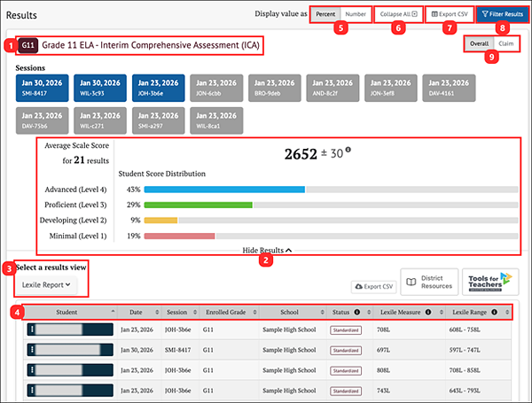Viewport: 532px width, 403px height.
Task: Sort by Enrolled Grade column arrows
Action: pyautogui.click(x=254, y=312)
